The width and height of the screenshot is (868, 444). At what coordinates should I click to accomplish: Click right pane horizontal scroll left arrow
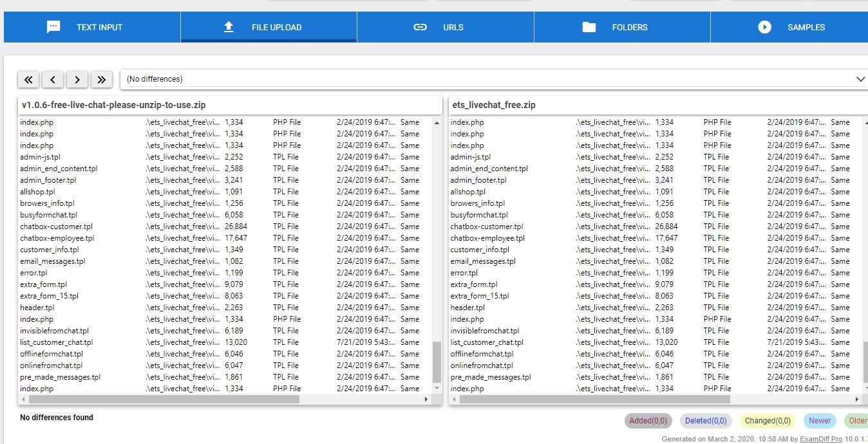[x=454, y=399]
